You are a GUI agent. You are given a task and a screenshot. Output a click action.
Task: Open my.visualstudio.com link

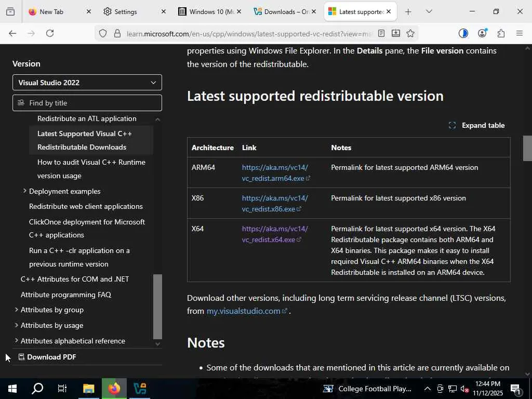(247, 311)
